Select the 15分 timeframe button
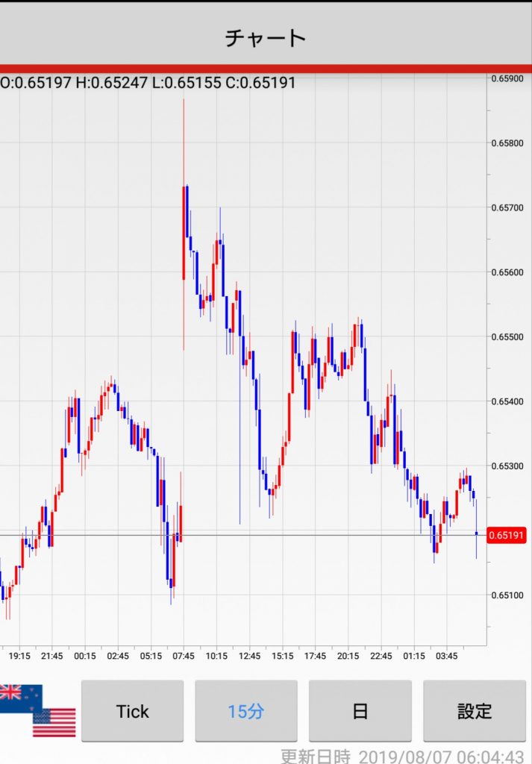Viewport: 532px width, 764px height. click(246, 711)
